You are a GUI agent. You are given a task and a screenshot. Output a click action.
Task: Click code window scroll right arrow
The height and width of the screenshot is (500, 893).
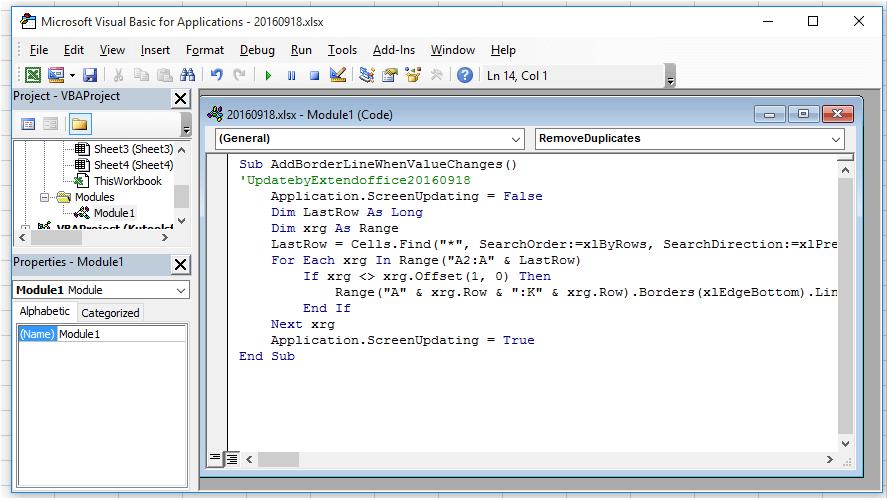point(830,459)
